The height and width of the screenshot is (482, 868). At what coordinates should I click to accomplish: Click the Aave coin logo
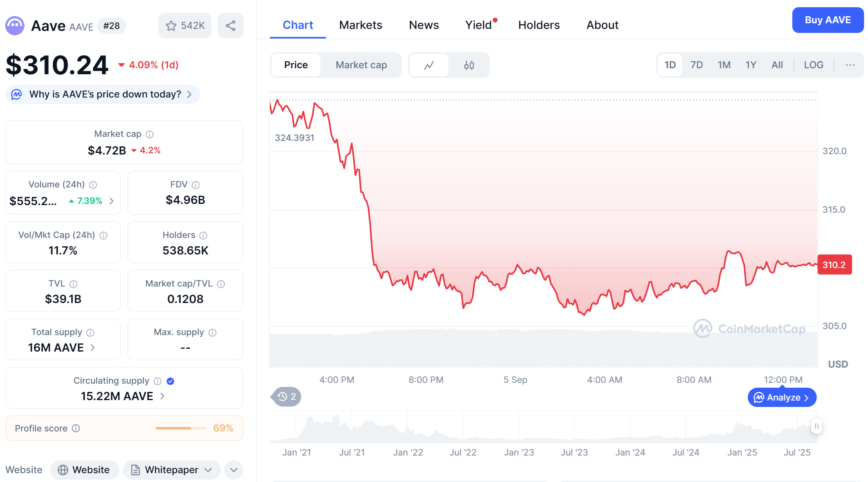(x=15, y=26)
